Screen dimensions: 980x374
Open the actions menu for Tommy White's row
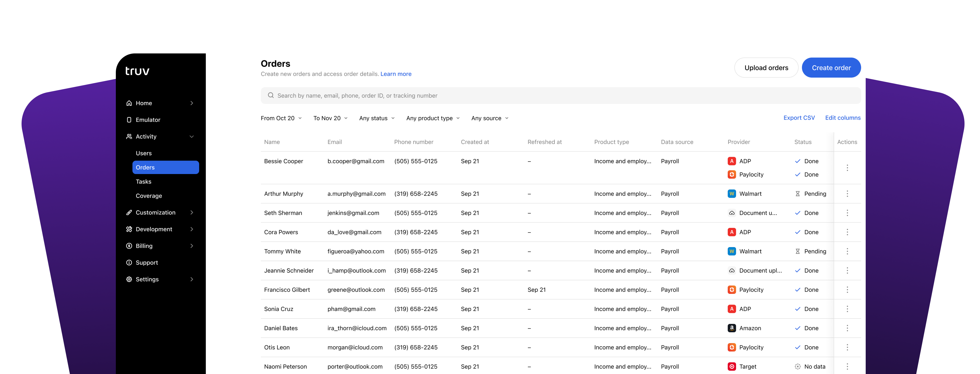[847, 251]
